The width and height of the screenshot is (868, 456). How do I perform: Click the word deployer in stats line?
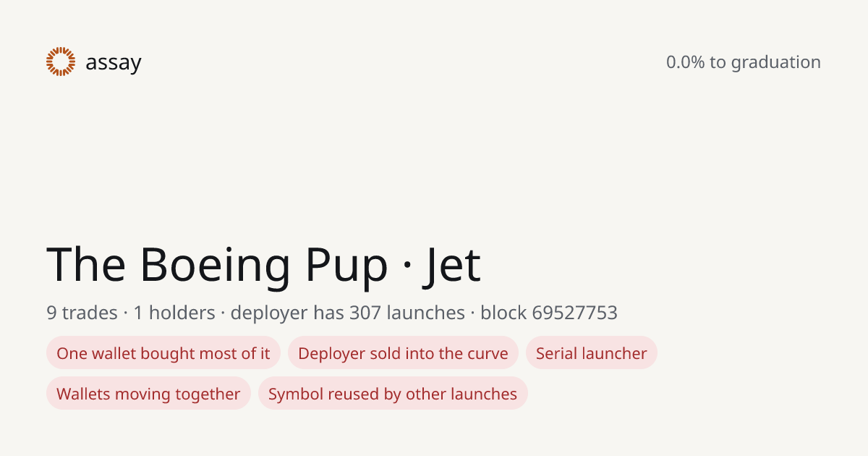click(x=268, y=313)
